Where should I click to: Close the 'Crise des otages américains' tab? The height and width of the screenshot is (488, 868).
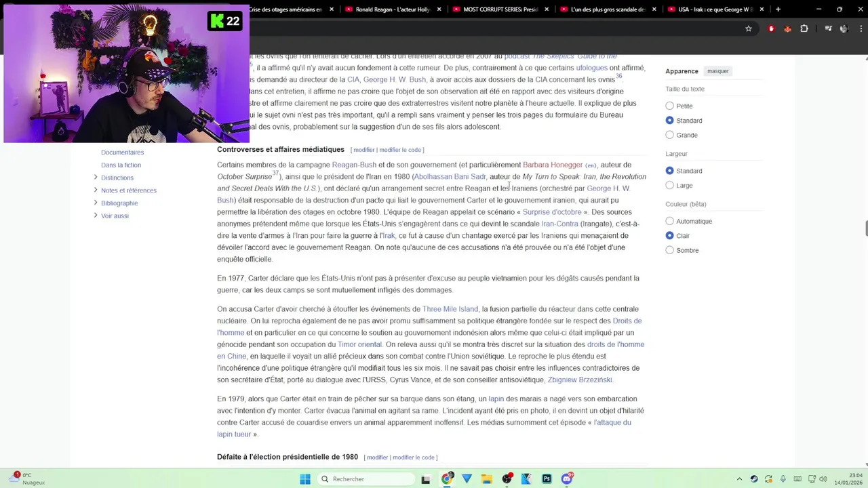(x=332, y=9)
